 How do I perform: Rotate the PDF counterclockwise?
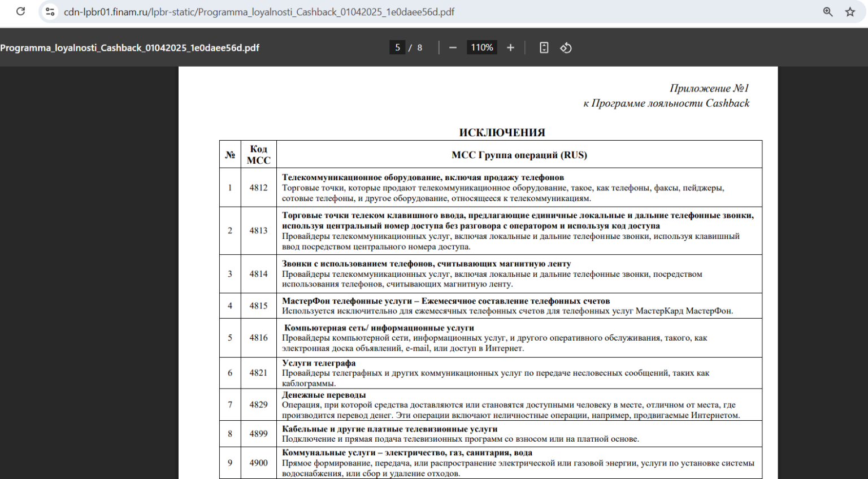point(566,48)
